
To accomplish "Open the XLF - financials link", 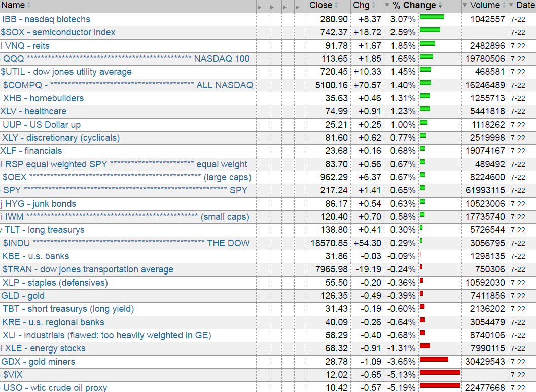I will point(31,151).
